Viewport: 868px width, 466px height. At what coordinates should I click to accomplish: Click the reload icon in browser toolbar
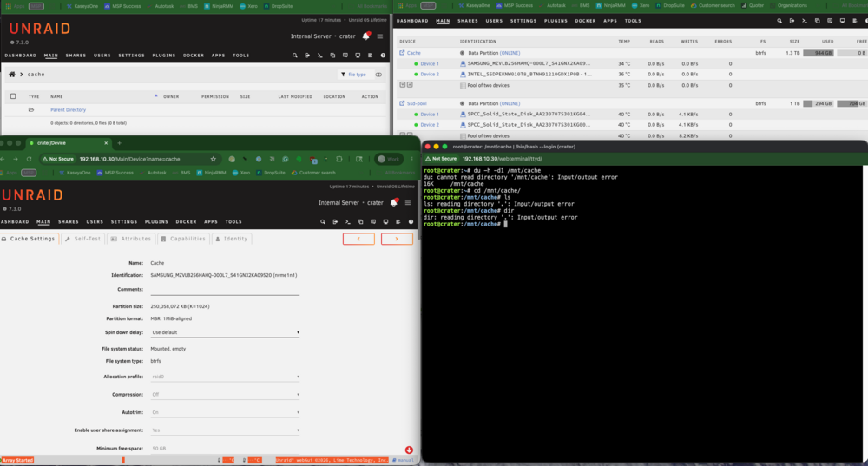click(29, 159)
